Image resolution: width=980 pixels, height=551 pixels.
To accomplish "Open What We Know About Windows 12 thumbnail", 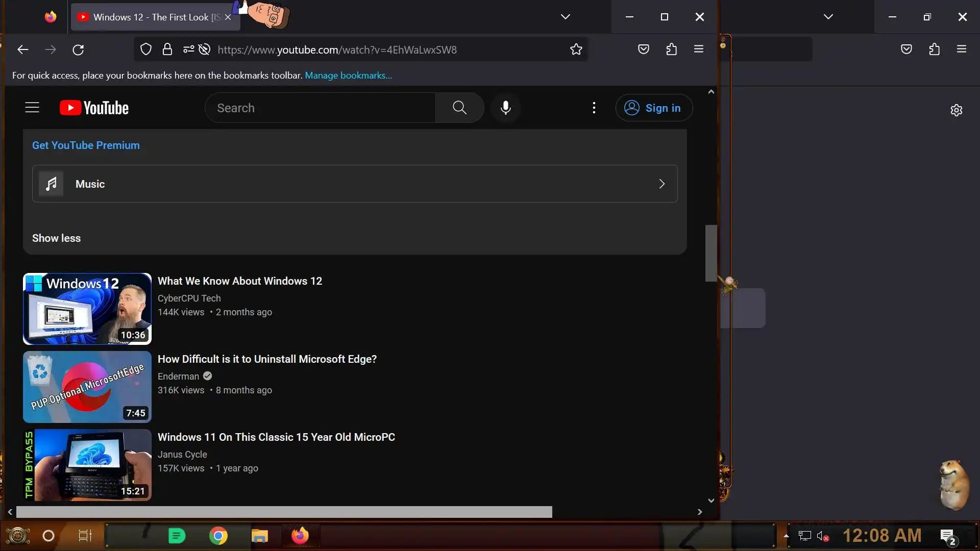I will [x=87, y=309].
